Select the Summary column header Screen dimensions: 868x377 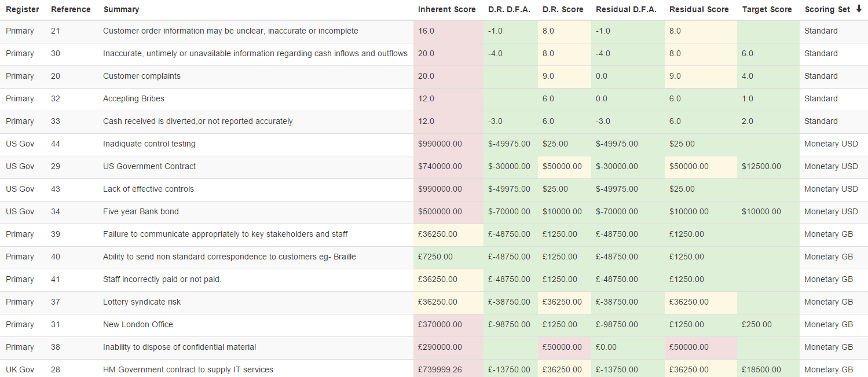coord(121,9)
